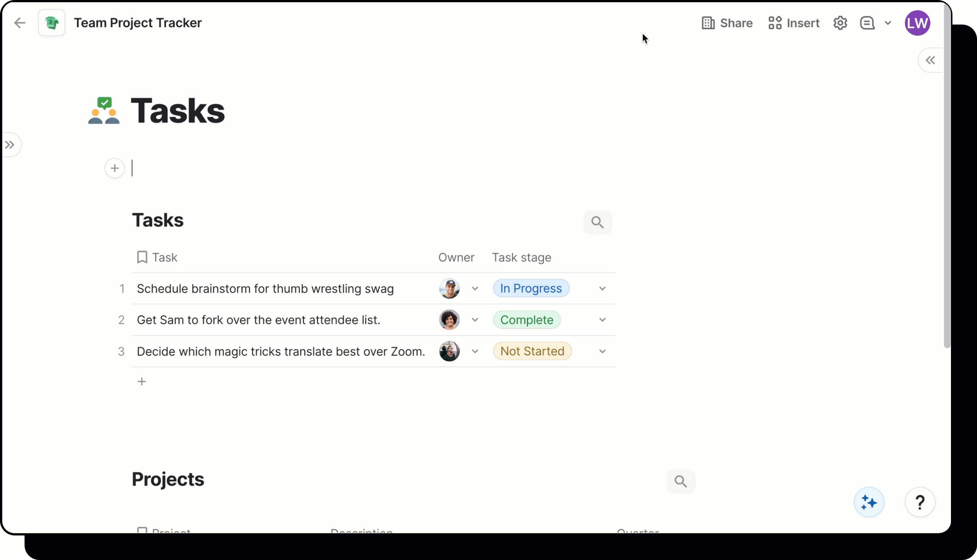977x560 pixels.
Task: Click the AI sparkle assistant button
Action: click(869, 502)
